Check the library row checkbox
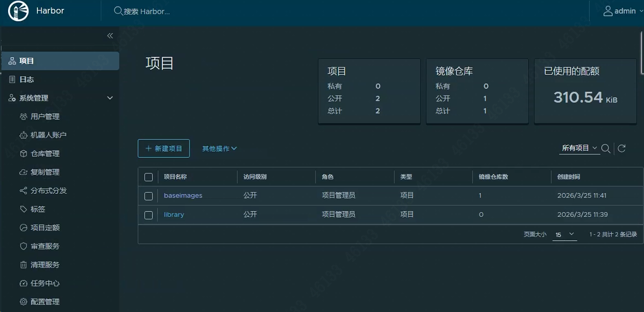The image size is (644, 312). tap(148, 215)
